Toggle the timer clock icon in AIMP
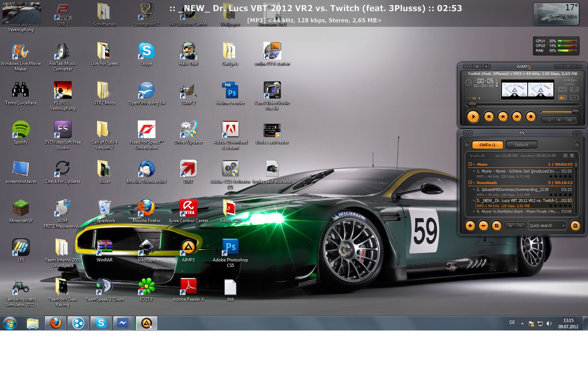Image resolution: width=588 pixels, height=376 pixels. pyautogui.click(x=469, y=83)
